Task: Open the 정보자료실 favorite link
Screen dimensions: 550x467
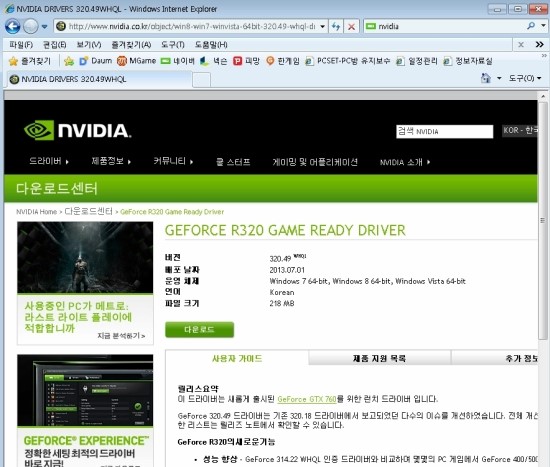Action: (468, 61)
